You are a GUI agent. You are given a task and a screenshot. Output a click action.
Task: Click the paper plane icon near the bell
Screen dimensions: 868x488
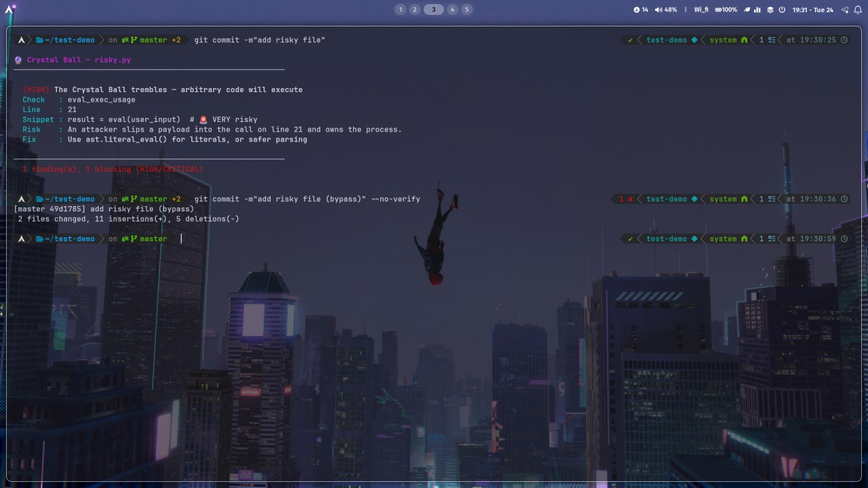tap(845, 9)
